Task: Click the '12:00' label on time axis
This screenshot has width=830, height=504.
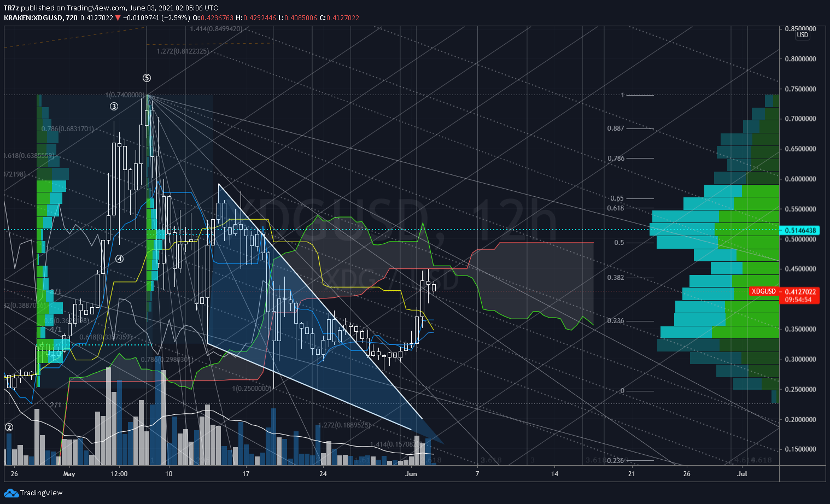Action: point(119,474)
